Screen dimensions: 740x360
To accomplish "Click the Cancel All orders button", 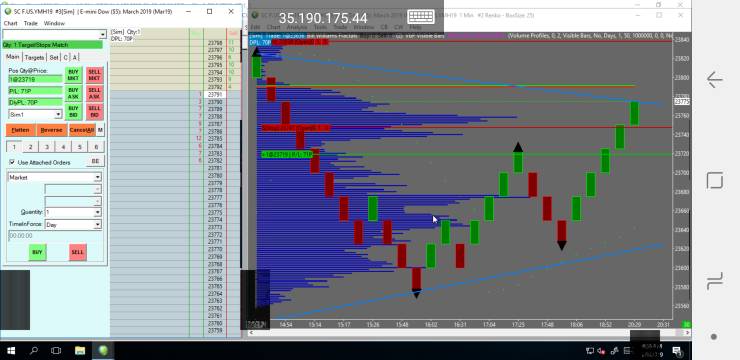I will click(x=82, y=130).
